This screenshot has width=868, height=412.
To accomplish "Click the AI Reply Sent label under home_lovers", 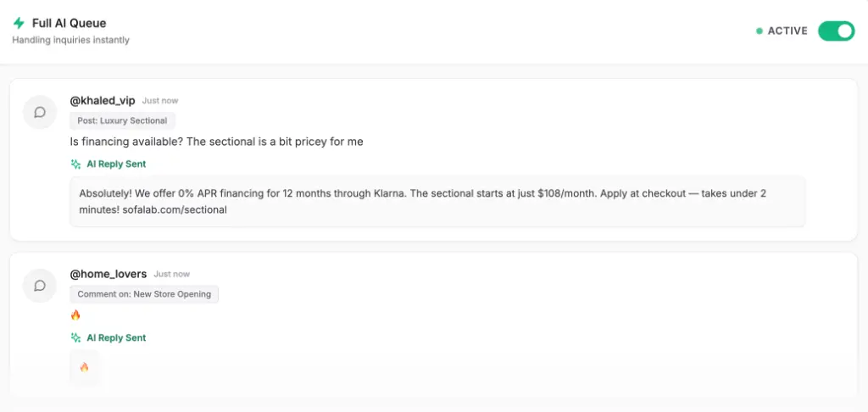I will (116, 337).
